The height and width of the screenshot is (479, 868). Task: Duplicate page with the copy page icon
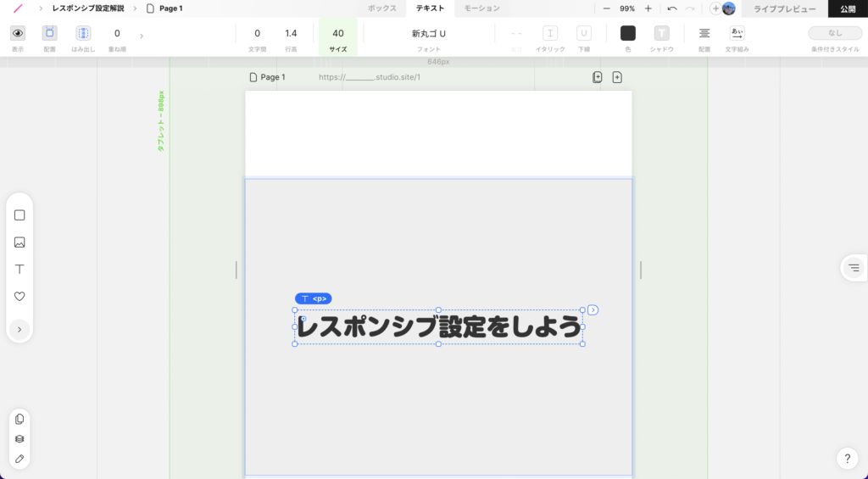click(x=597, y=77)
